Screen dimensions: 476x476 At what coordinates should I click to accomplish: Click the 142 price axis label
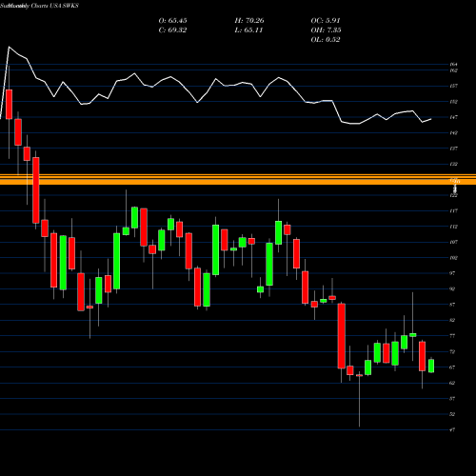point(453,133)
